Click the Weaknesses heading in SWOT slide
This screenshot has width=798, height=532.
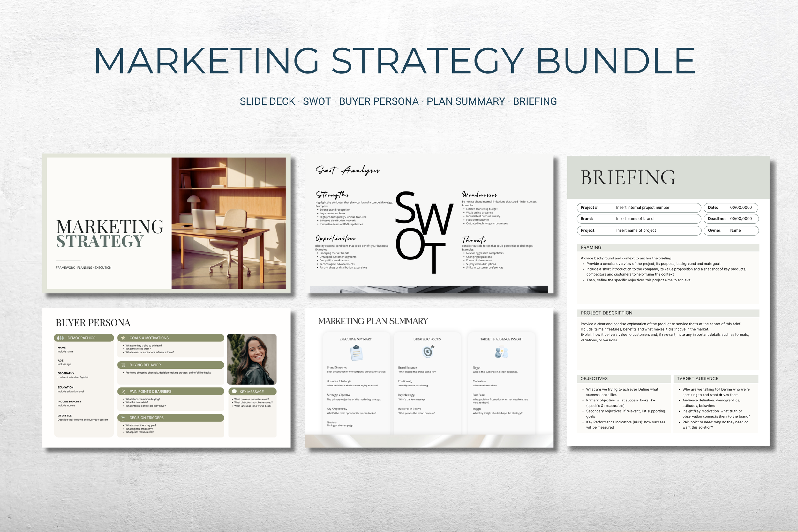pos(479,194)
